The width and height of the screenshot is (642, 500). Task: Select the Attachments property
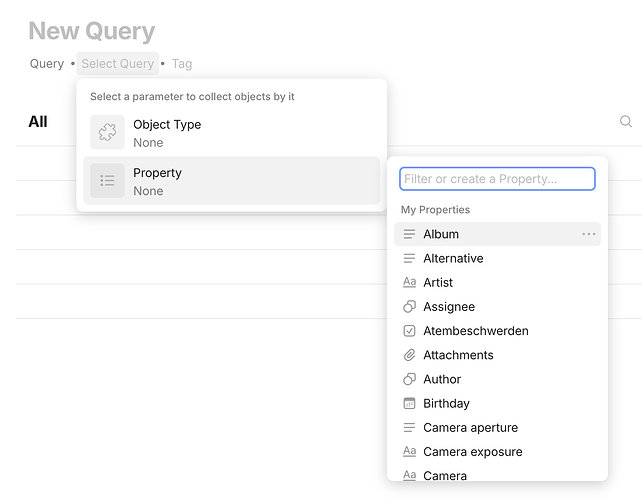497,355
